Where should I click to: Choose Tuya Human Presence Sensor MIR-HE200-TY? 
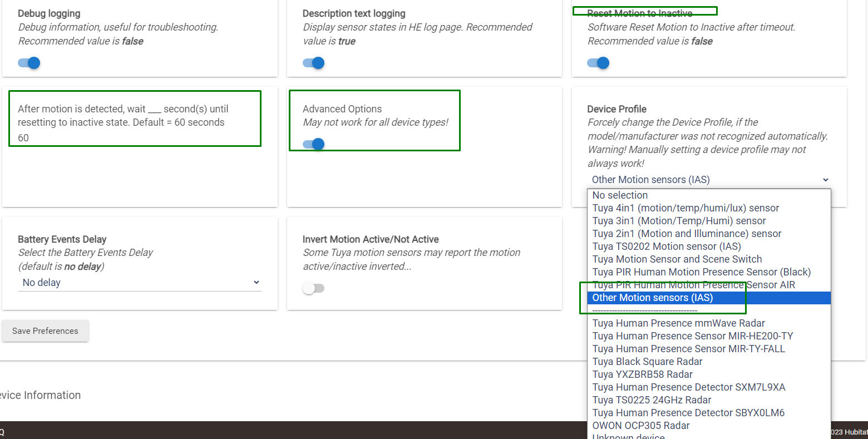709,336
